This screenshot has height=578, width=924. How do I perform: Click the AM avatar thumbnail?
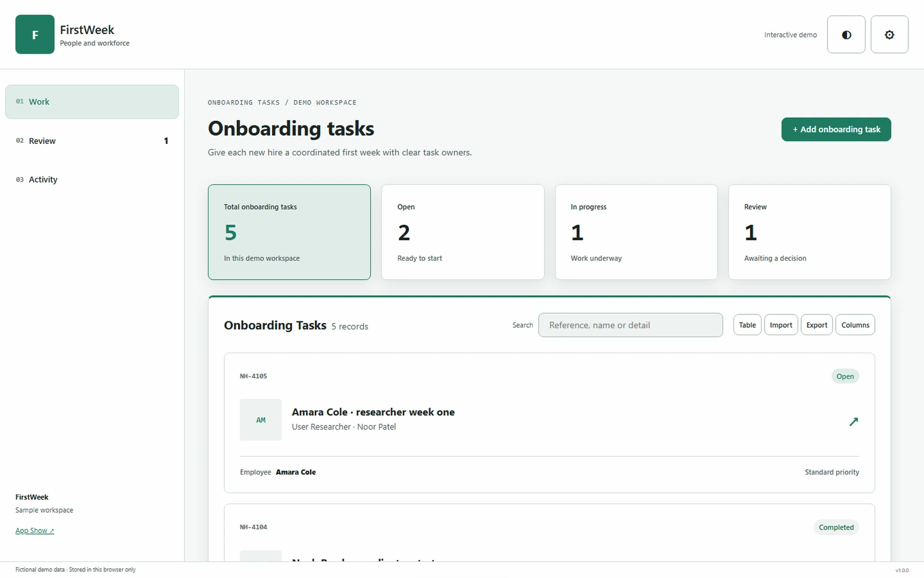(261, 420)
